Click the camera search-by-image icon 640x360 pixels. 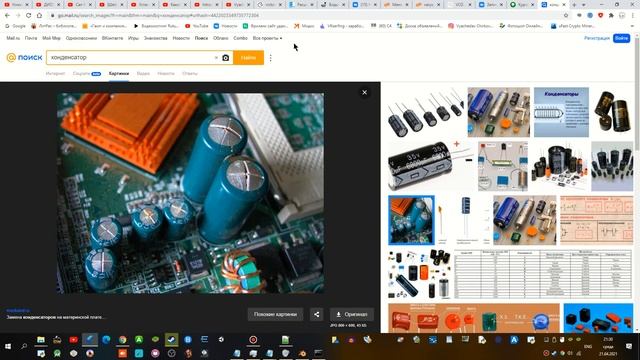226,58
